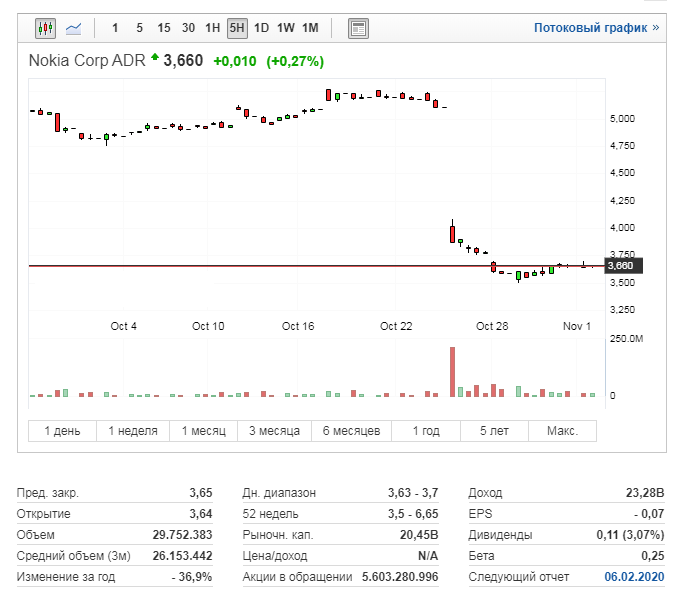Image resolution: width=677 pixels, height=599 pixels.
Task: Choose the 1 месяц range
Action: pyautogui.click(x=203, y=431)
